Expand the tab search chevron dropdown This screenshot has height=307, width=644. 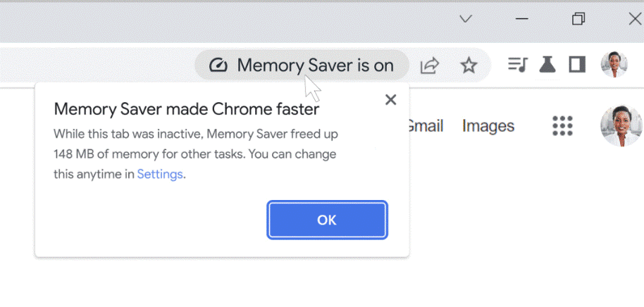click(x=466, y=19)
